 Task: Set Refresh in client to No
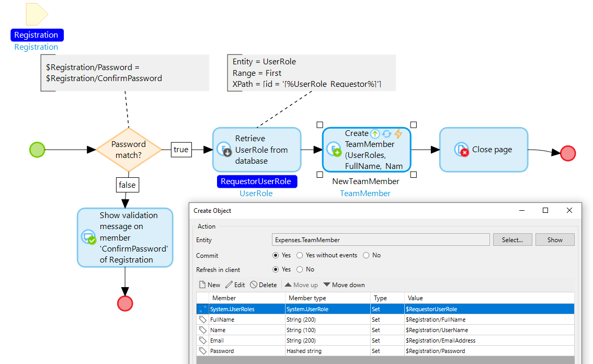click(x=300, y=269)
